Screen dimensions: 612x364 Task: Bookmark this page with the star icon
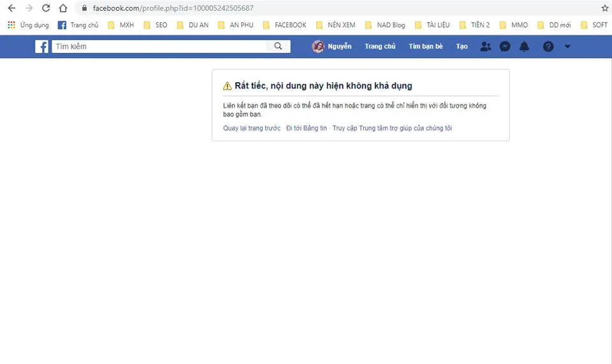click(x=605, y=8)
